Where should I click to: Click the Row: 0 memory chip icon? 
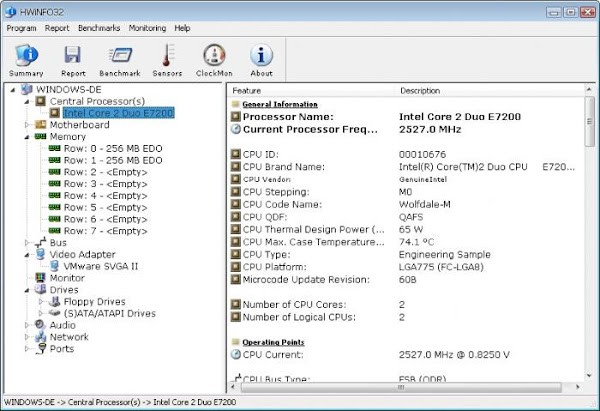54,148
